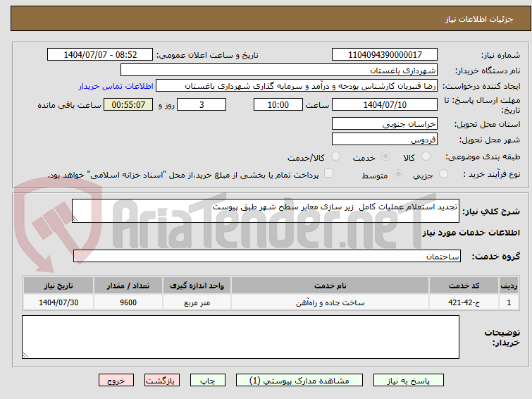The height and width of the screenshot is (399, 532).
Task: Click the deadline time field 10:00
Action: click(x=278, y=104)
